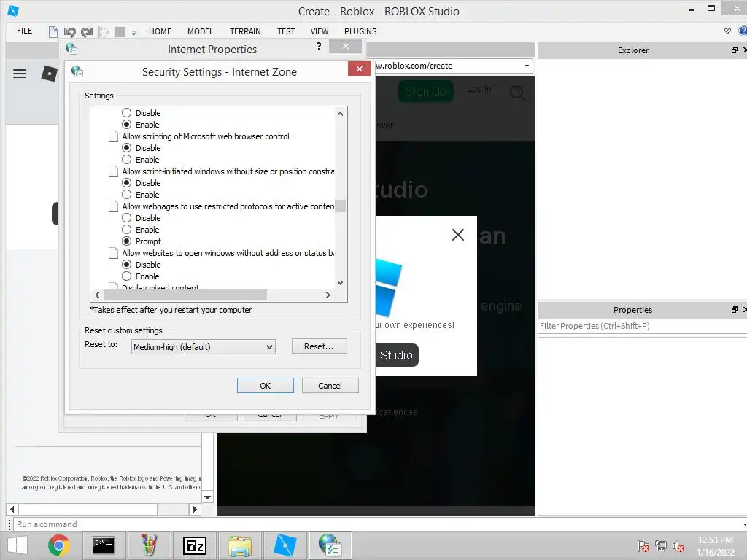
Task: Open File Explorer from taskbar
Action: 239,545
